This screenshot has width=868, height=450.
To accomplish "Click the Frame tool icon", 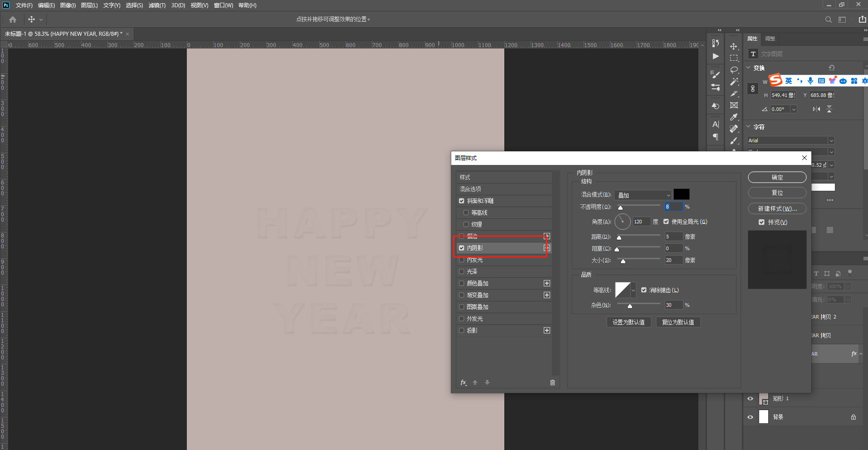I will 734,105.
